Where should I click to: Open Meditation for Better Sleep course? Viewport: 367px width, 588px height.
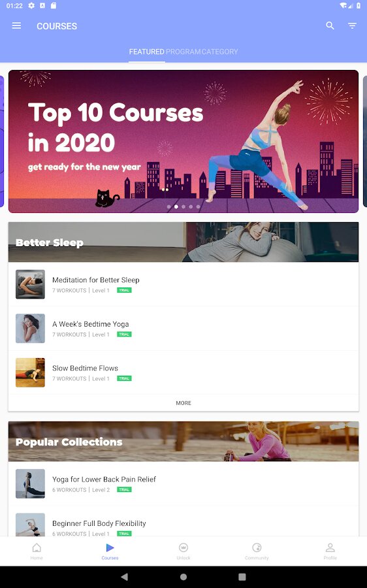point(183,284)
